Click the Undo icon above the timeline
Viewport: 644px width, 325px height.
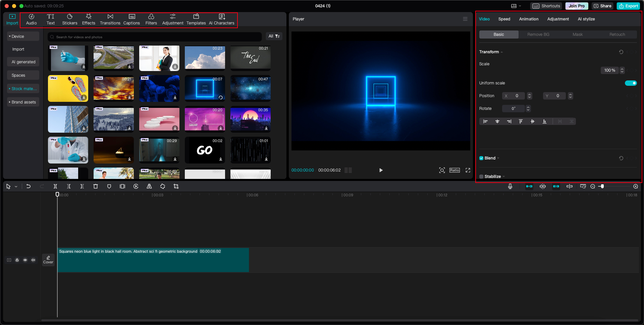29,186
